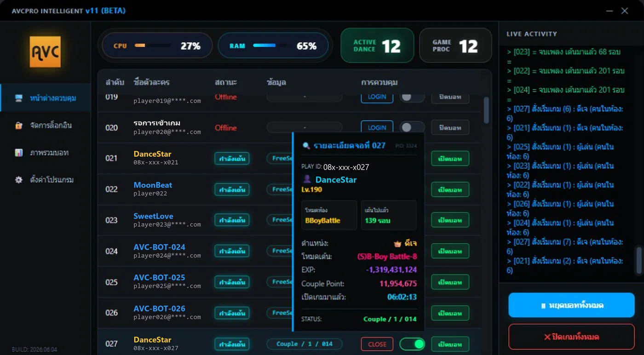Screen dimensions: 644x355
Task: Click the CPU usage bar
Action: [152, 46]
